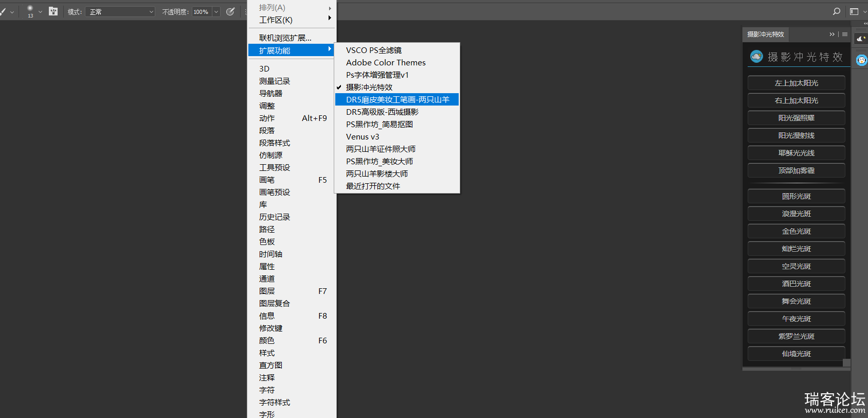The width and height of the screenshot is (868, 418).
Task: Open Adobe Color Themes extension
Action: pos(386,62)
